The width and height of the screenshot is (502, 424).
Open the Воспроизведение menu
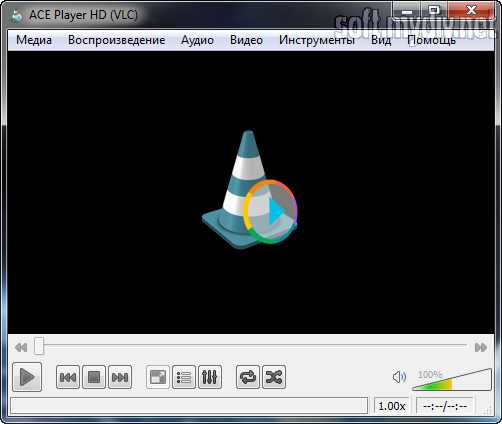[117, 40]
